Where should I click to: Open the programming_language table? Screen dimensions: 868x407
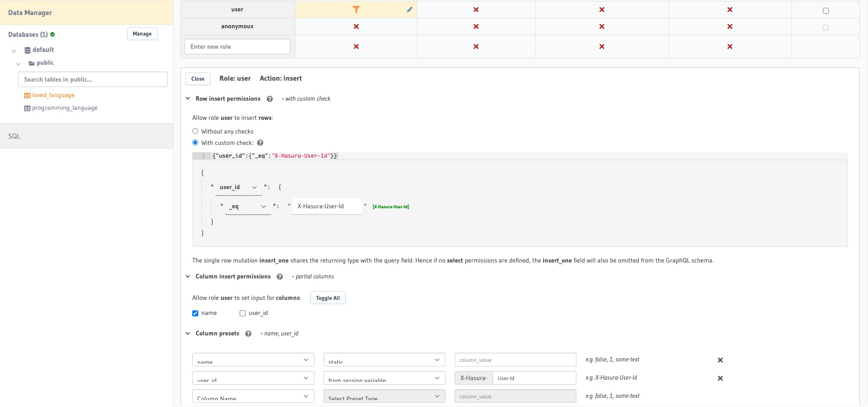click(65, 108)
